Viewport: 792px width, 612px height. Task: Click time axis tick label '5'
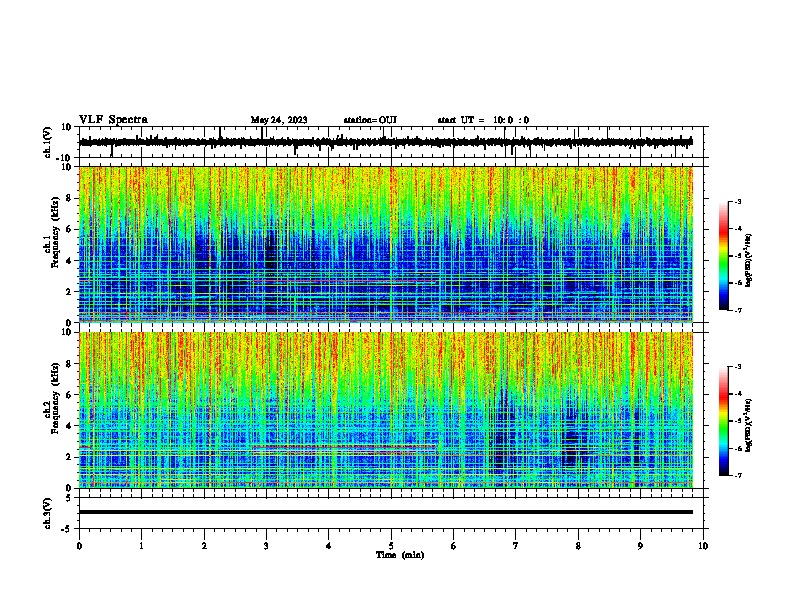[391, 546]
